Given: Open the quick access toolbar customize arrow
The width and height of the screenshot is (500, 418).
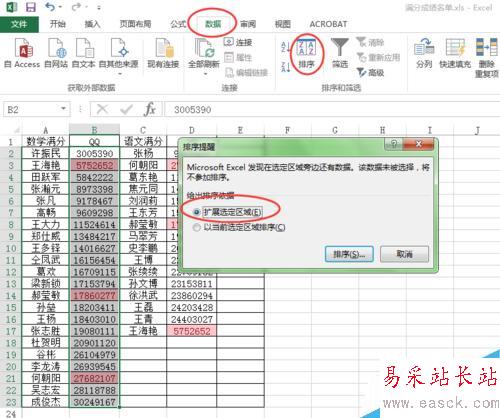Looking at the screenshot, I should [x=99, y=7].
